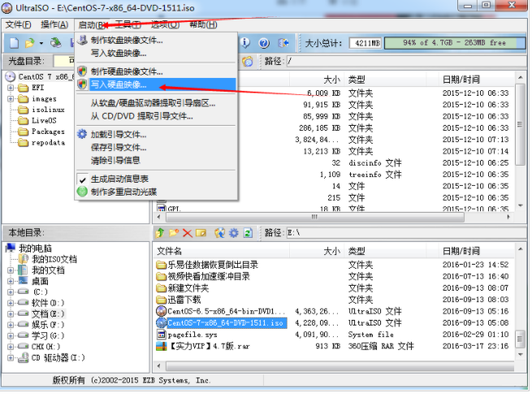Click the Exit door toolbar icon
This screenshot has width=532, height=397.
click(283, 43)
